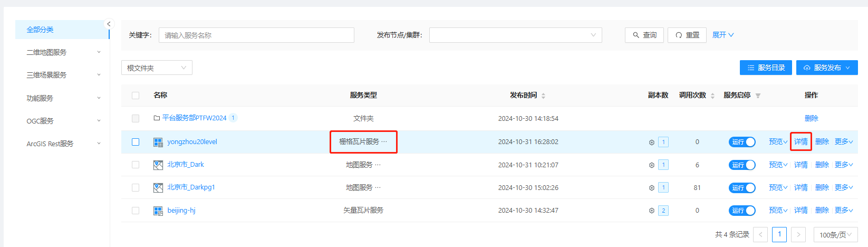Viewport: 868px width, 247px height.
Task: Tick the select-all checkbox in table header
Action: (136, 96)
